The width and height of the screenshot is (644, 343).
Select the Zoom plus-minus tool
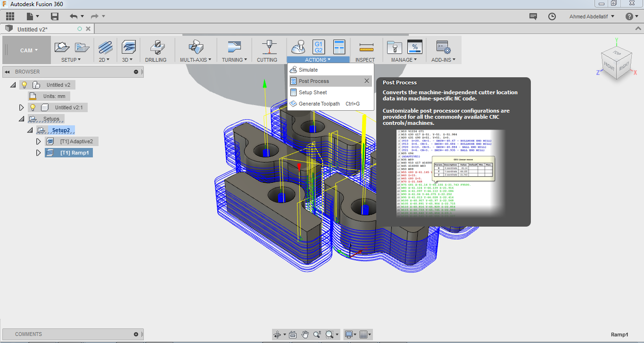point(317,334)
